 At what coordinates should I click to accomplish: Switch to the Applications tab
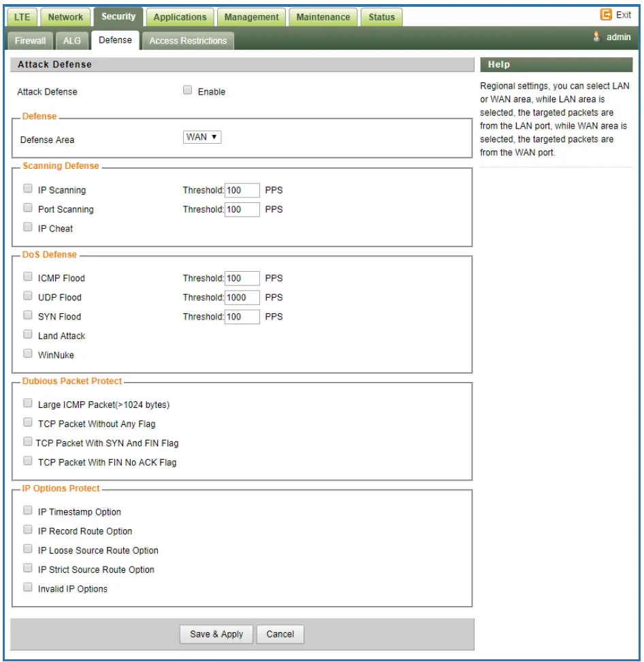[x=180, y=17]
